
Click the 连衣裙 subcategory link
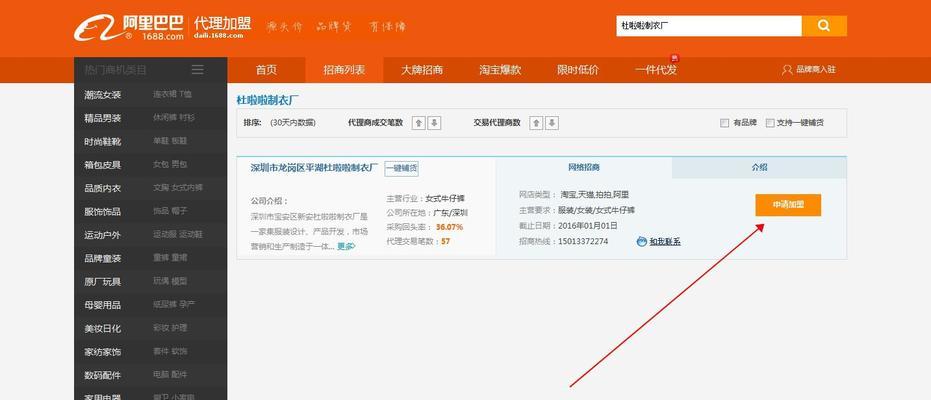164,94
